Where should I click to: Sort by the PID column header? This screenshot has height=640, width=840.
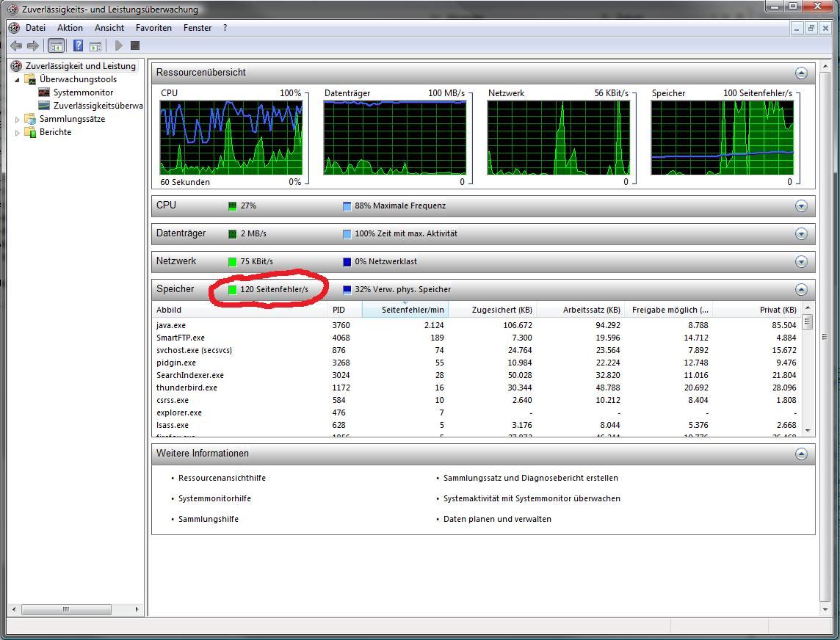[345, 310]
